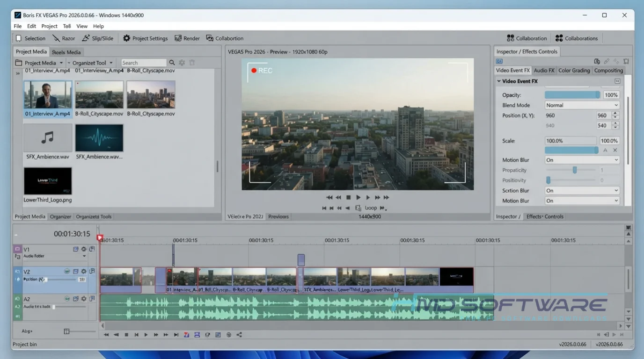Click the Collabortion toolbar button
The image size is (644, 359).
(x=225, y=38)
